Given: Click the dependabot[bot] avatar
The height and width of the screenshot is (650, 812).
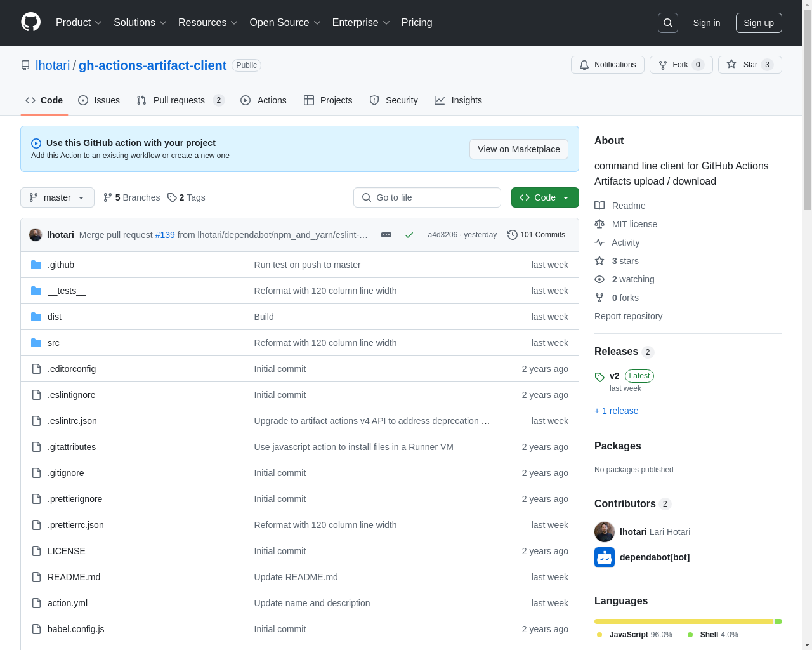Looking at the screenshot, I should point(605,557).
